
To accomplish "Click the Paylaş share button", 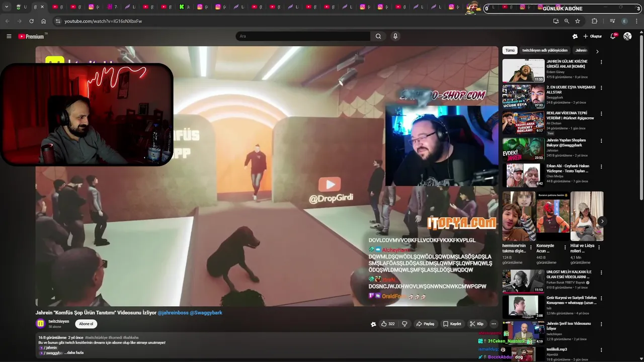I will (x=425, y=324).
